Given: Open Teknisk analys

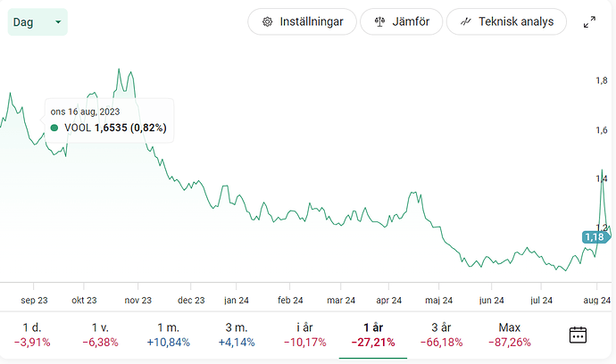Looking at the screenshot, I should pos(506,22).
